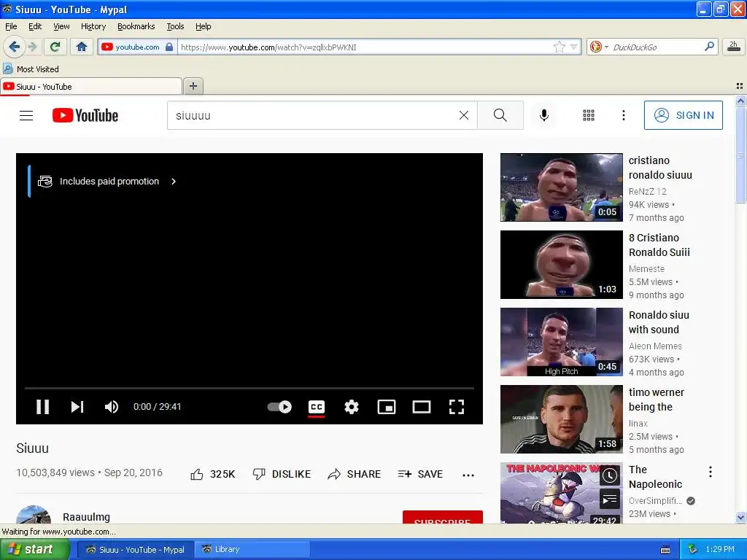Open three-dot menu for The Napoleonic video
This screenshot has height=560, width=747.
point(711,472)
